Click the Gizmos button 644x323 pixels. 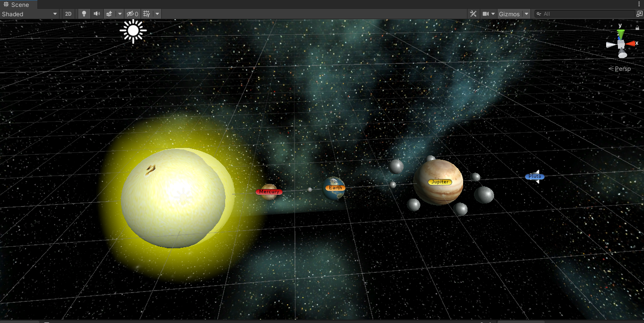point(510,14)
